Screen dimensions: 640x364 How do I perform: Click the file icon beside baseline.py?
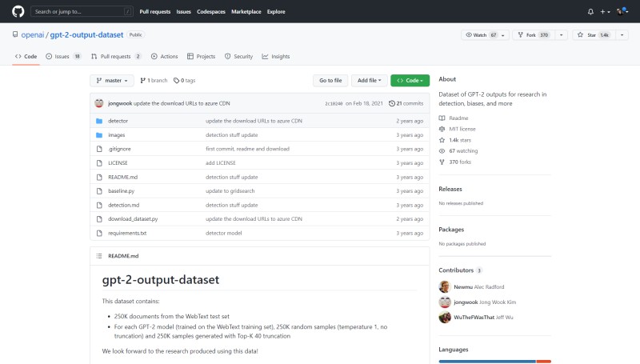click(x=99, y=191)
